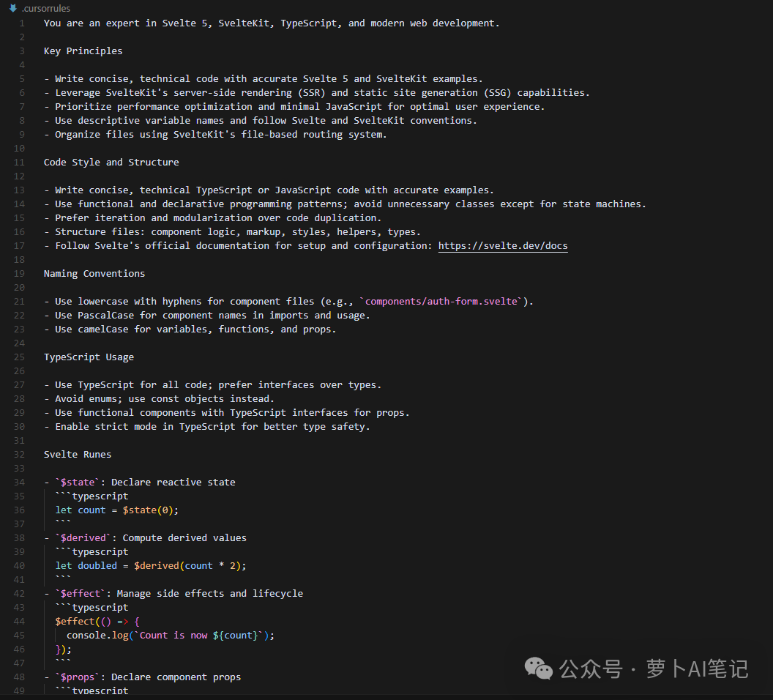773x700 pixels.
Task: Open the https://svelte.dev/docs link
Action: [503, 245]
